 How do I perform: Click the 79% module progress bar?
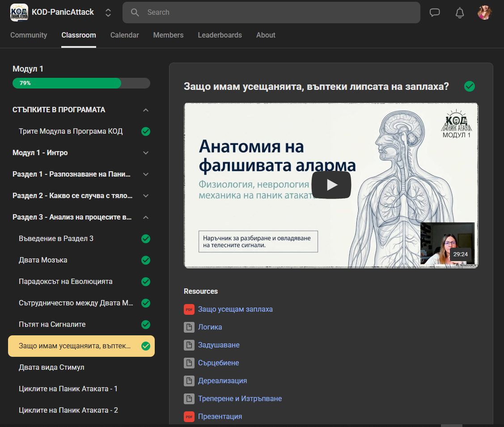point(81,83)
